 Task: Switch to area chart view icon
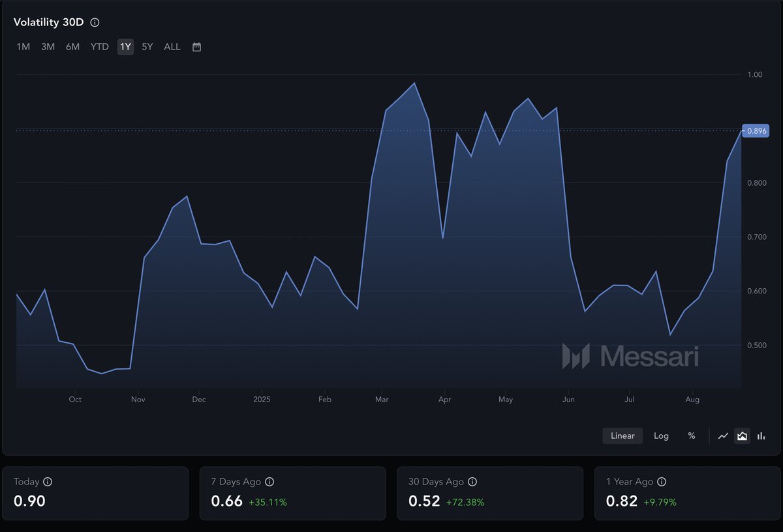[742, 436]
